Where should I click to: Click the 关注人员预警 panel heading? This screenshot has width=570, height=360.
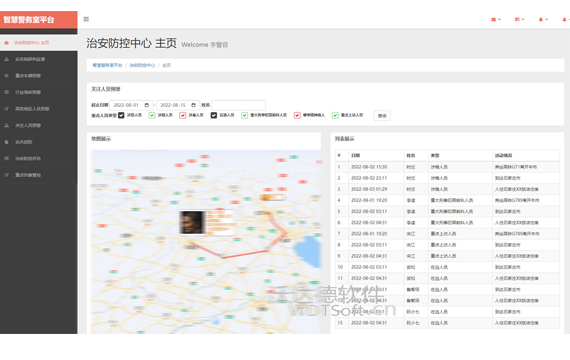[105, 89]
